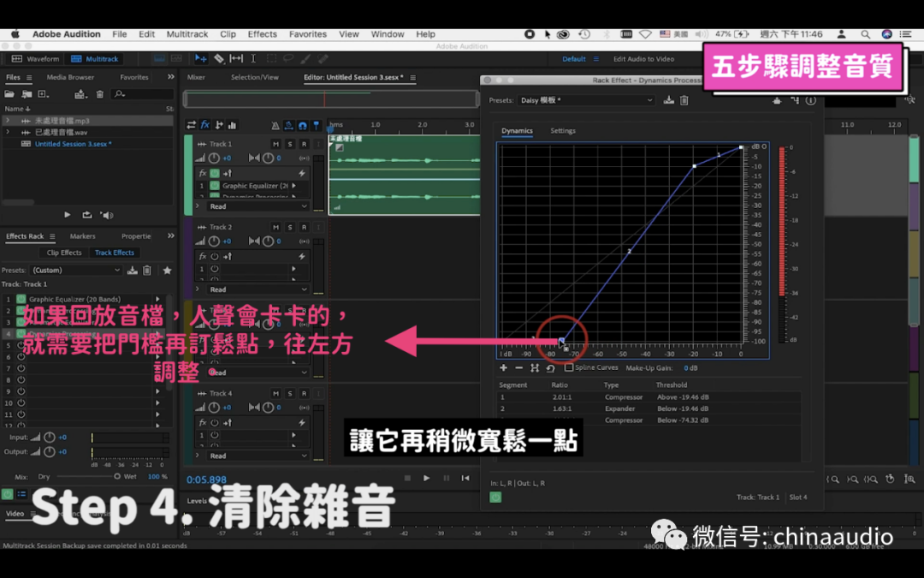Show more Files panel tabs chevron
The height and width of the screenshot is (578, 924).
tap(171, 77)
